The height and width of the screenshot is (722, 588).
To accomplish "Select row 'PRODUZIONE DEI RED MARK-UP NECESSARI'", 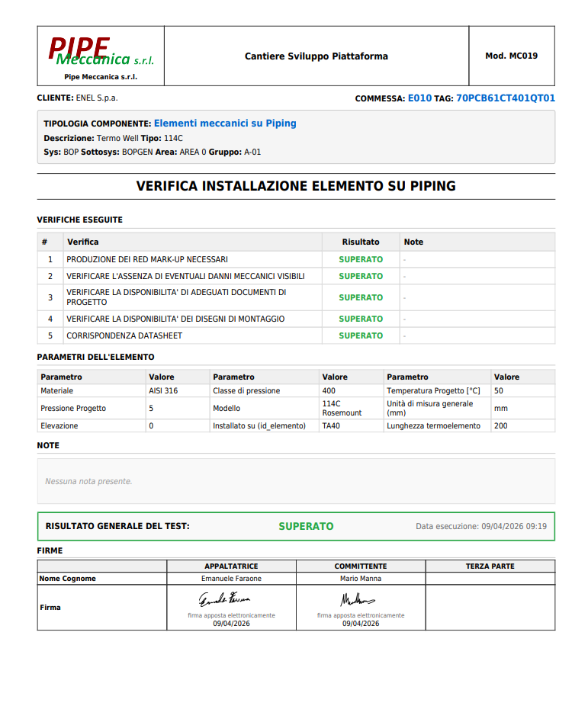I will coord(296,259).
